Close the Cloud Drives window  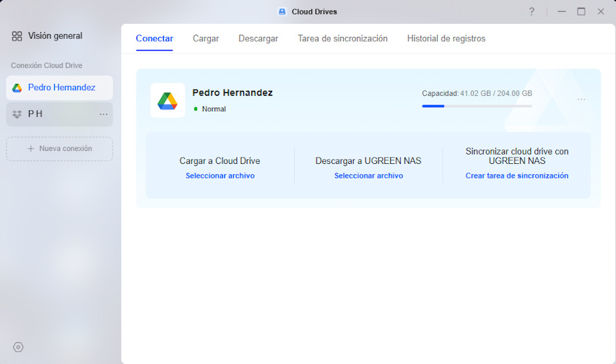601,12
